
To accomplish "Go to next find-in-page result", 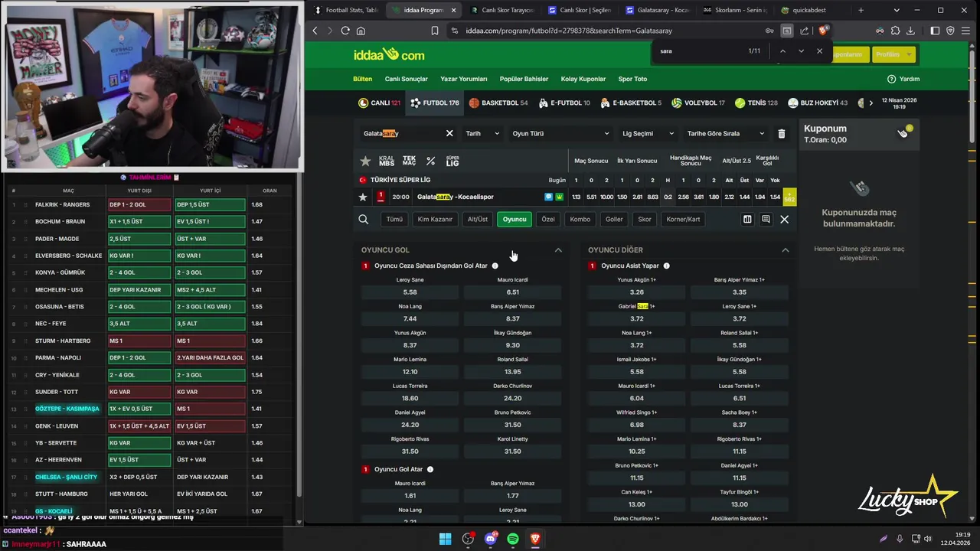I will click(801, 51).
